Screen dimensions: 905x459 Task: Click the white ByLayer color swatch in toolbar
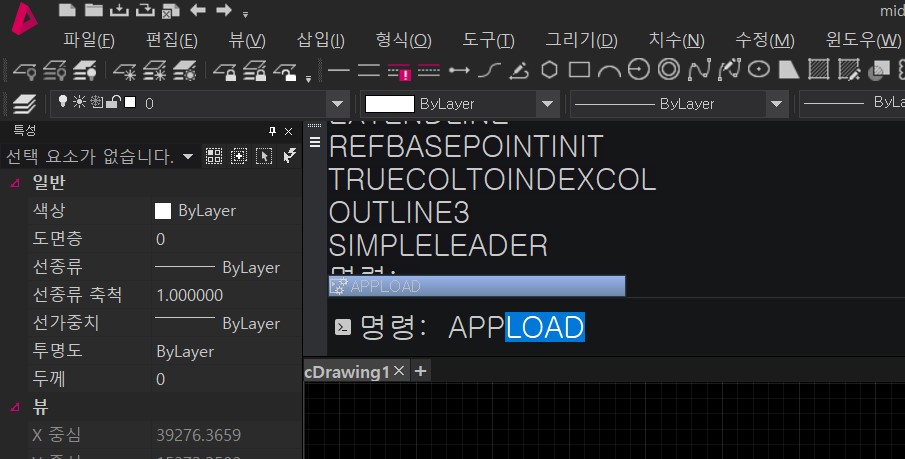pyautogui.click(x=390, y=104)
